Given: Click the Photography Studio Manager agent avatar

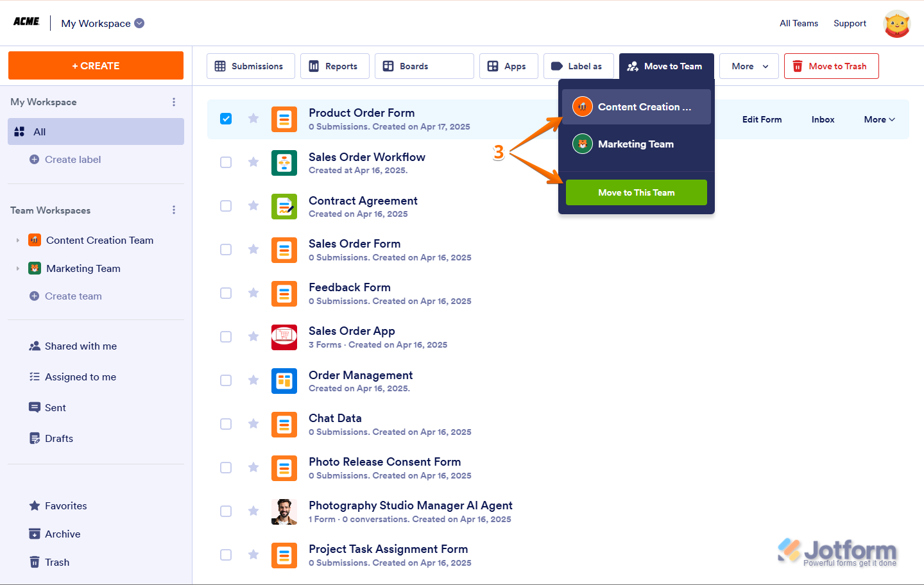Looking at the screenshot, I should click(284, 512).
